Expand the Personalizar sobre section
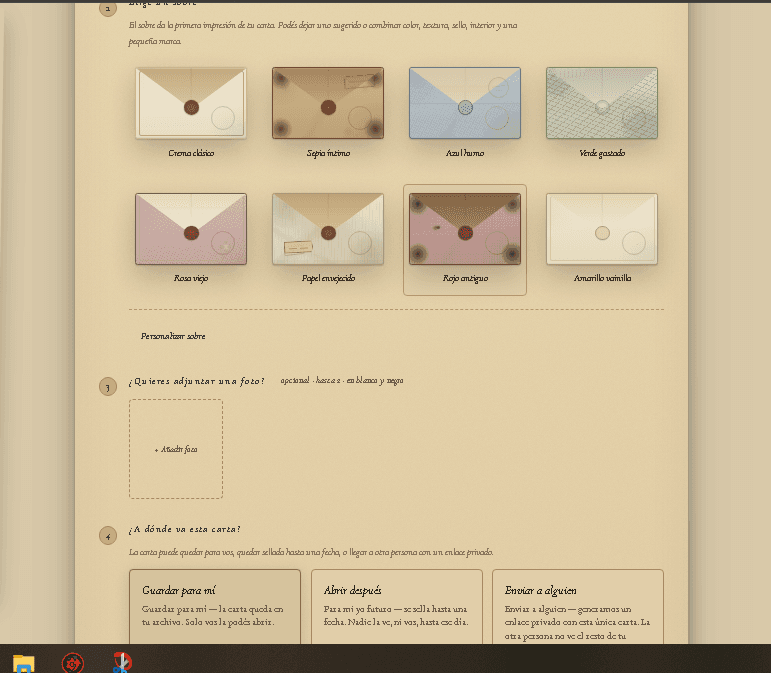771x673 pixels. point(173,336)
